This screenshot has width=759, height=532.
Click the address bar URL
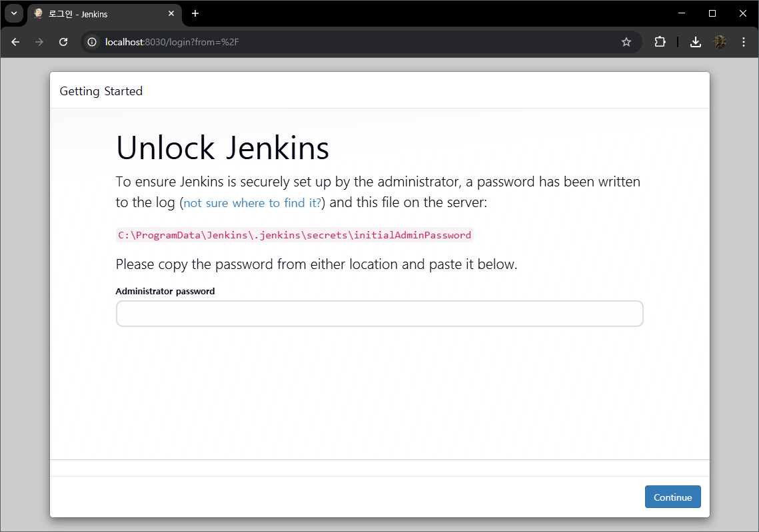click(172, 42)
